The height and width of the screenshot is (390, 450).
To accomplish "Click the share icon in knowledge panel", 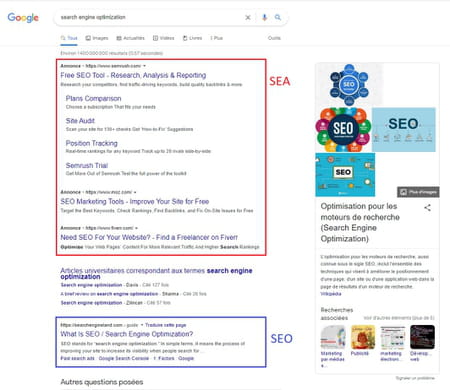I will click(427, 208).
